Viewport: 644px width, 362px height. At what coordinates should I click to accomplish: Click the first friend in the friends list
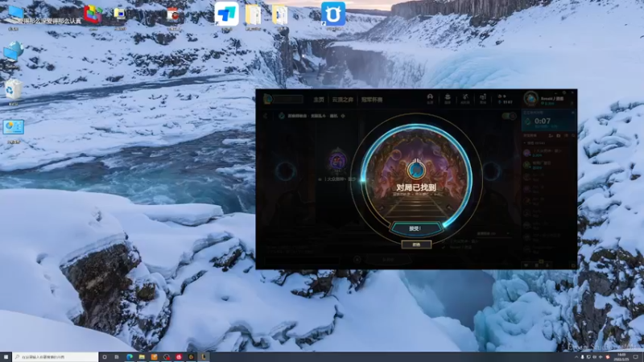[x=547, y=153]
